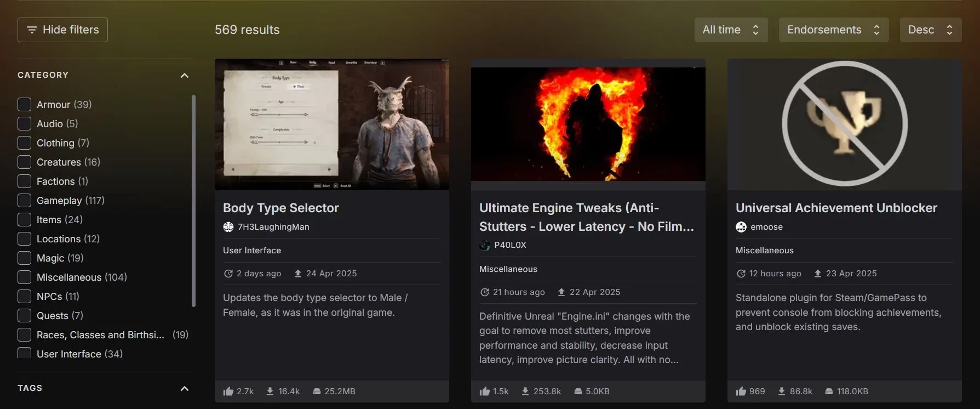Click the download icon on Body Type Selector card
This screenshot has height=409, width=980.
point(270,391)
